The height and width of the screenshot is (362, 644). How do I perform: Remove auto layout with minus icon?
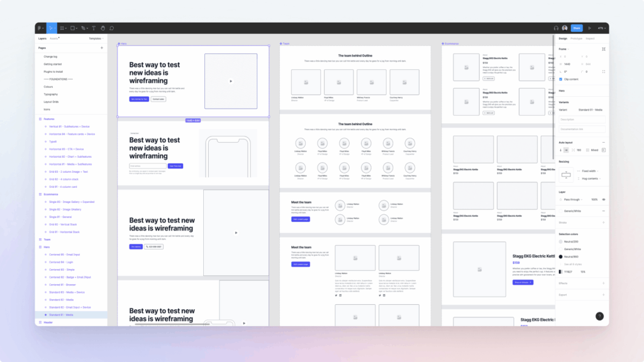pos(603,143)
